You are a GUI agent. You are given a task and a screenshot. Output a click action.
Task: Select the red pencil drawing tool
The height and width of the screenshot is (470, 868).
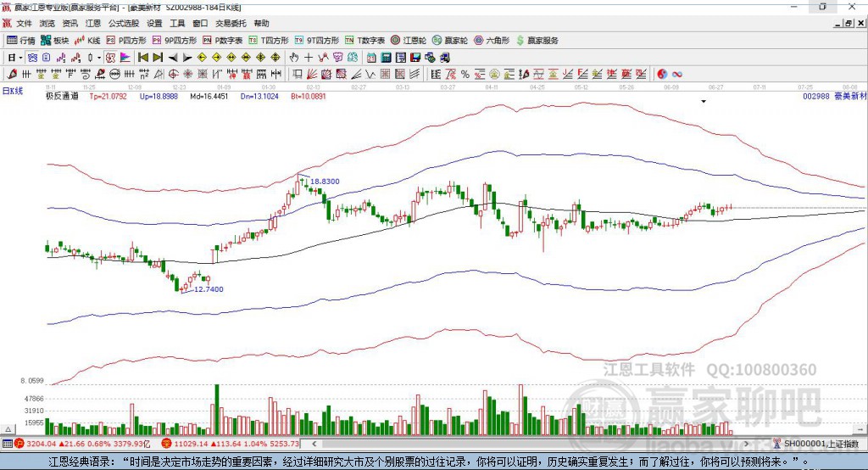(12, 75)
